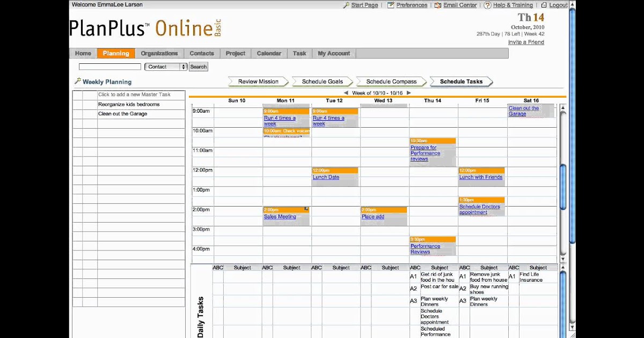Open Tuesday's Run 4 times a week event
Image resolution: width=644 pixels, height=338 pixels.
[328, 121]
